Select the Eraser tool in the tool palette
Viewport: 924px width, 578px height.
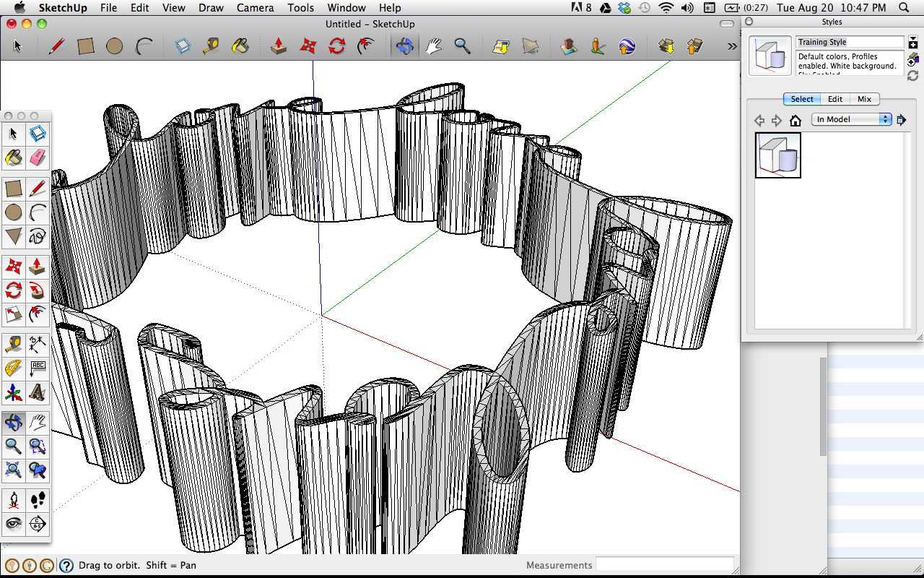pos(38,158)
